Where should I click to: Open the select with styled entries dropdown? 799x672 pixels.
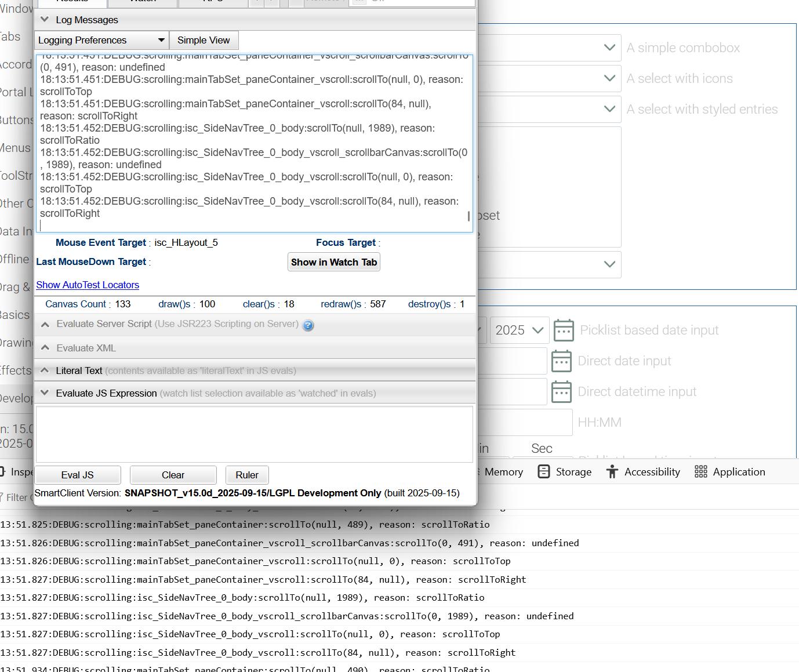coord(609,109)
